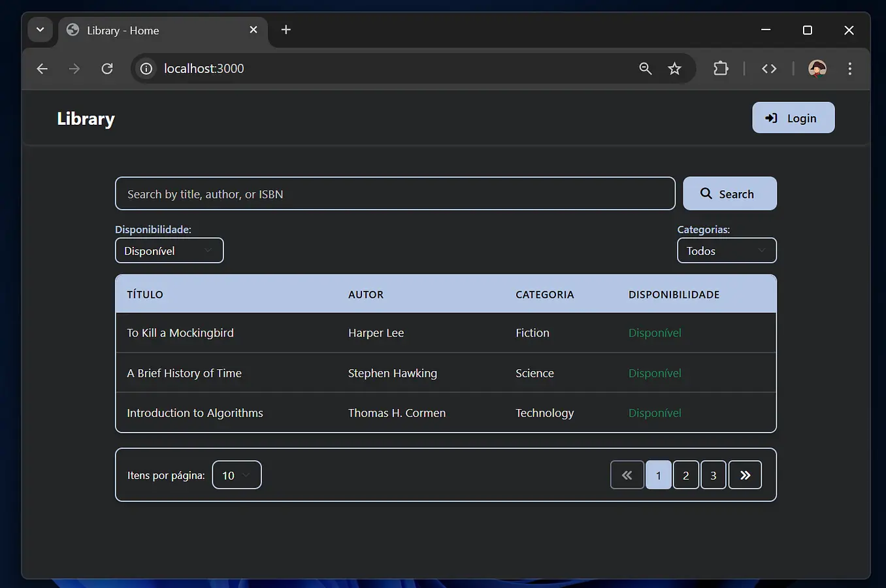Open a new browser tab
Image resolution: width=886 pixels, height=588 pixels.
tap(286, 30)
